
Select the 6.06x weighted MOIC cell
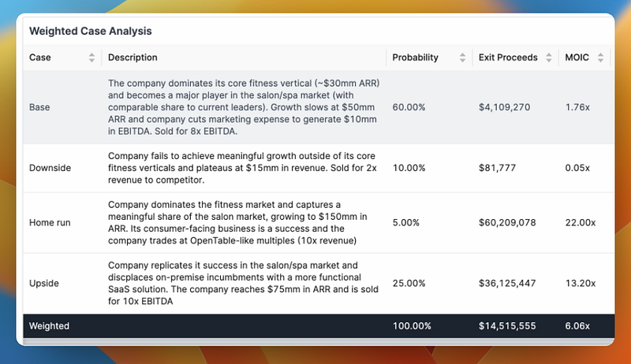point(578,325)
